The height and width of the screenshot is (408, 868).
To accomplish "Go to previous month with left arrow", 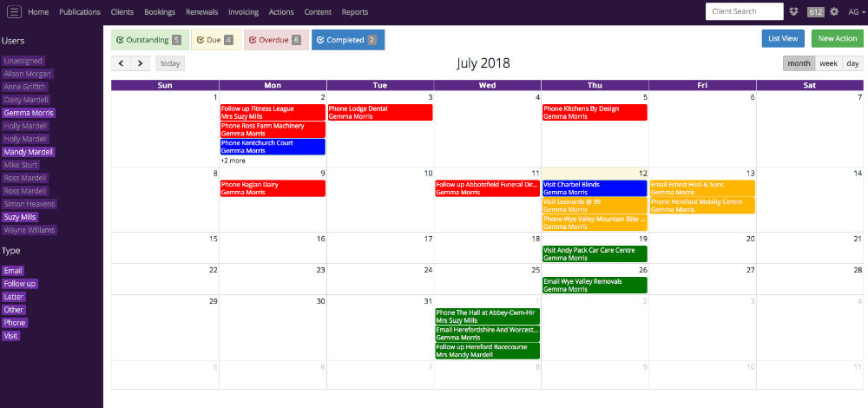I will (x=122, y=63).
